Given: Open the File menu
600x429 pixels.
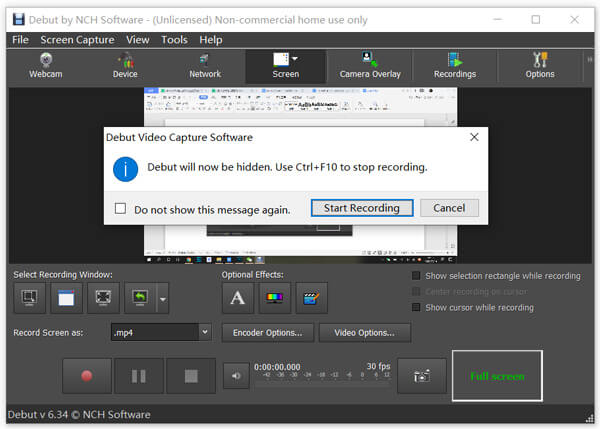Looking at the screenshot, I should point(20,40).
